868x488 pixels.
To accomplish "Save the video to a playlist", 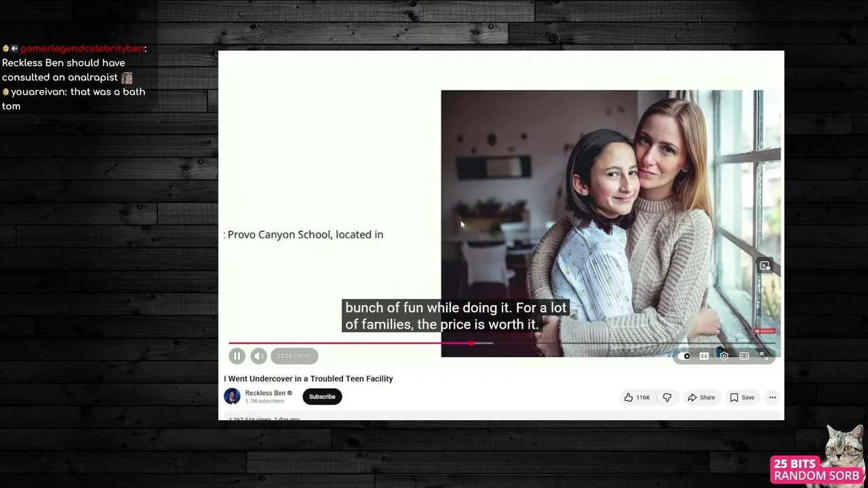I will coord(742,397).
